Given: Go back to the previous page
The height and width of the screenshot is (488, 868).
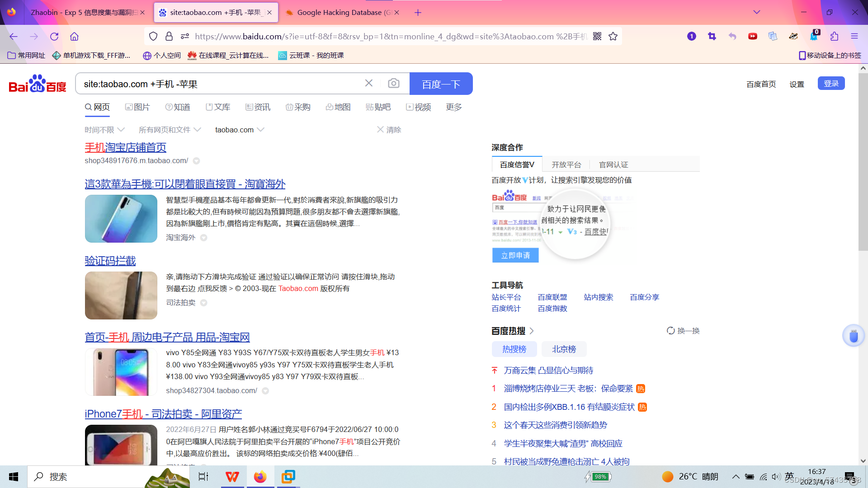Looking at the screenshot, I should pos(14,37).
